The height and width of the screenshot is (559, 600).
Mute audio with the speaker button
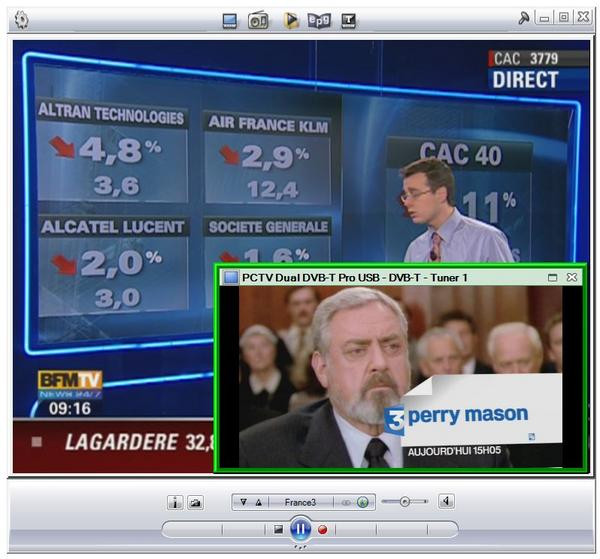(x=446, y=501)
